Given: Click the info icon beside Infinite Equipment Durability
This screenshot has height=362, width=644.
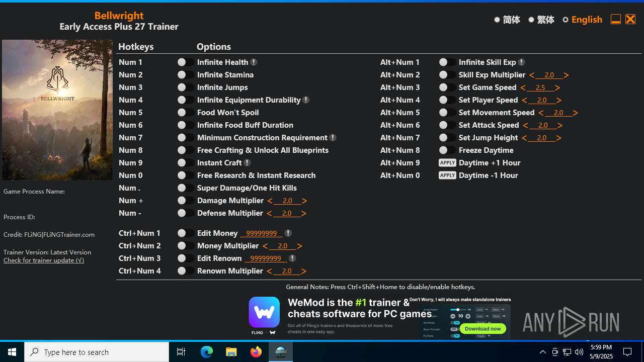Looking at the screenshot, I should click(306, 100).
